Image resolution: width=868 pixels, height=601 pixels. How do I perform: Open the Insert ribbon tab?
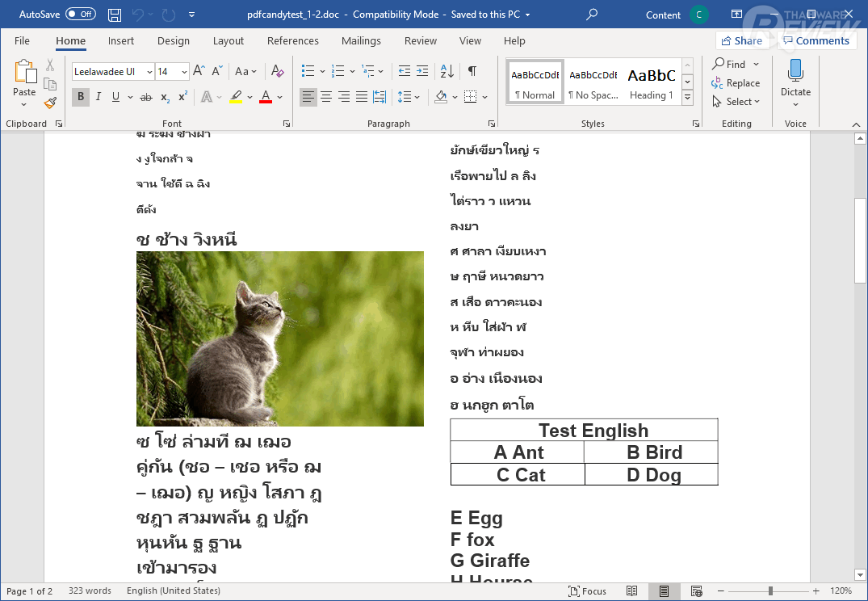(121, 41)
